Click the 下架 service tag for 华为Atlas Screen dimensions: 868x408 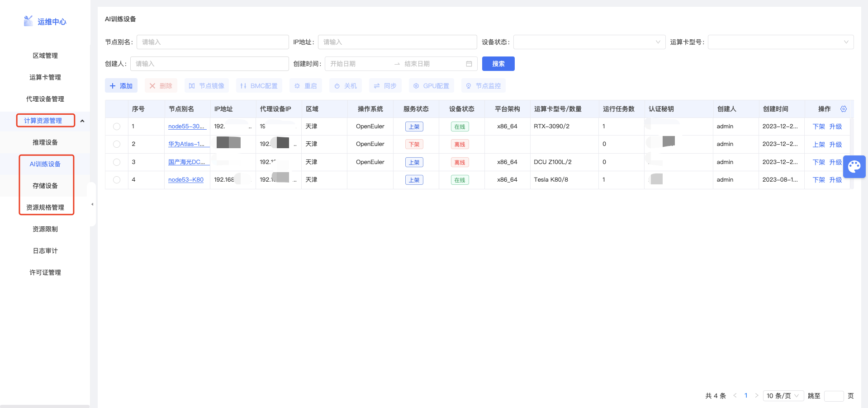[x=414, y=144]
